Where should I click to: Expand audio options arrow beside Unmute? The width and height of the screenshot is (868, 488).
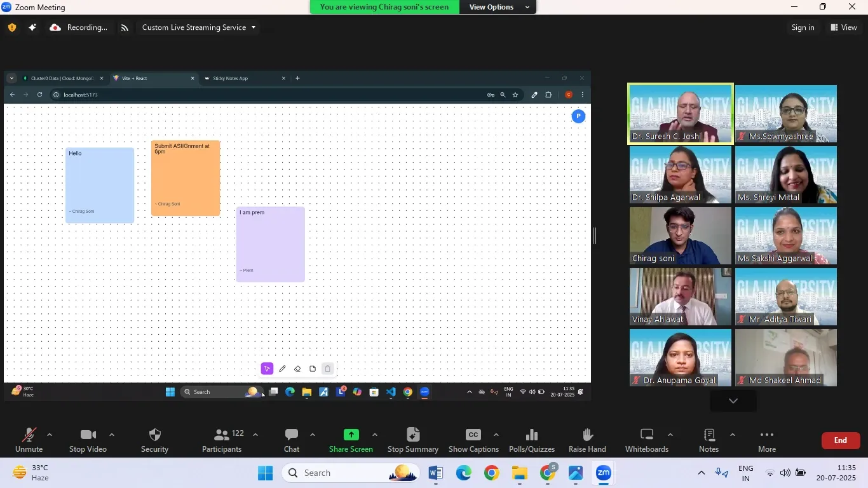tap(50, 435)
